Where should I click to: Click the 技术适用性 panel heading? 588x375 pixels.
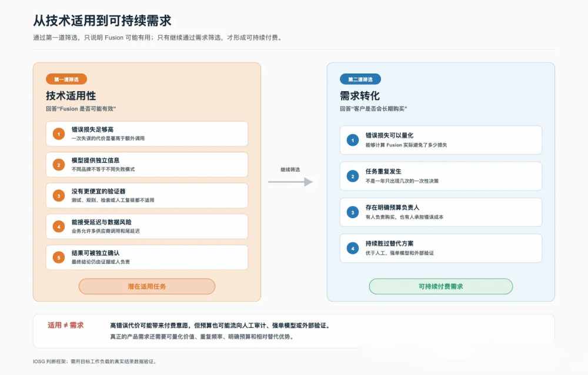[71, 96]
